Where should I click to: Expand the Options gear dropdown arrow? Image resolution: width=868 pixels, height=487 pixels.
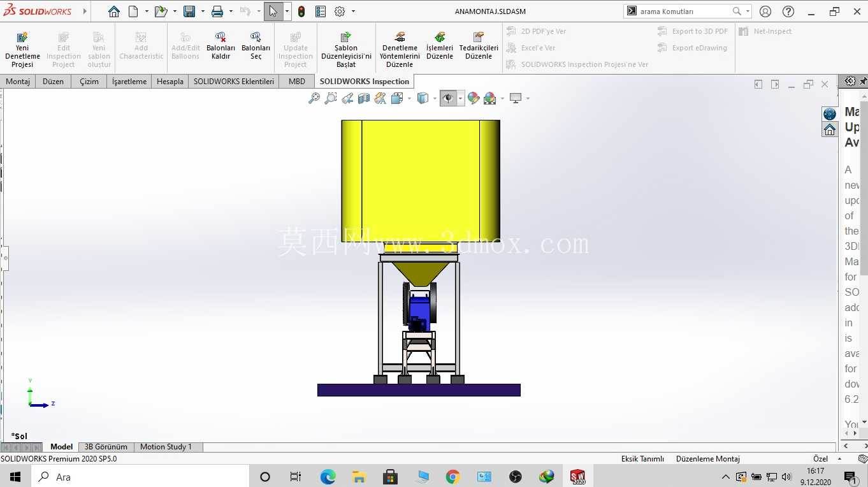353,11
